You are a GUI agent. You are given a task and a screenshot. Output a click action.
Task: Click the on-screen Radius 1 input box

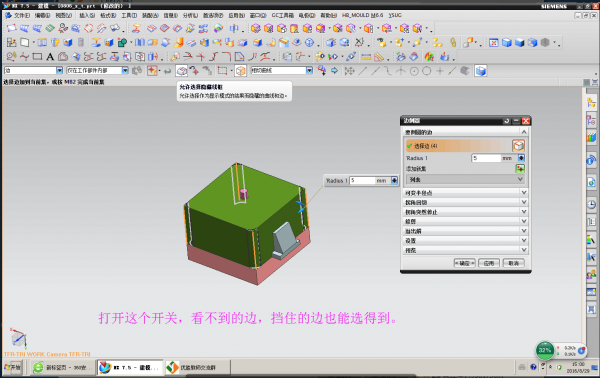(362, 181)
